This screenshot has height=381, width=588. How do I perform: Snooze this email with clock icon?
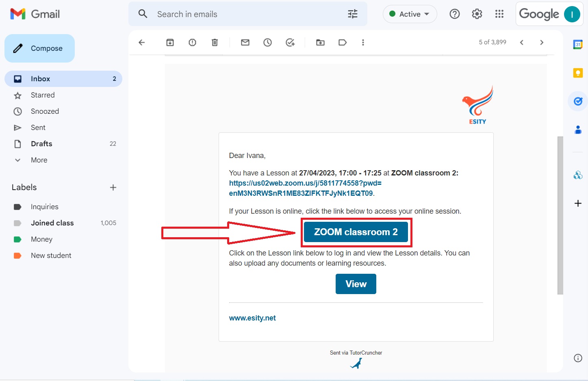coord(267,42)
